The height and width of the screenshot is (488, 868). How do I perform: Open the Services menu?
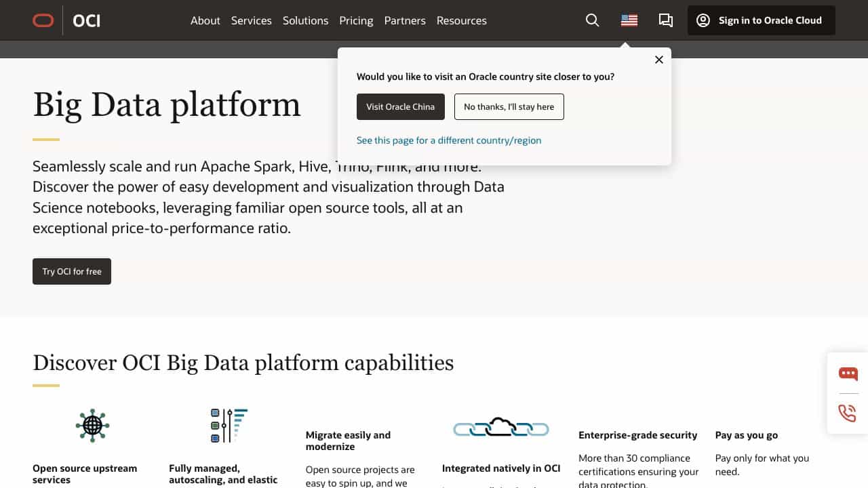252,20
